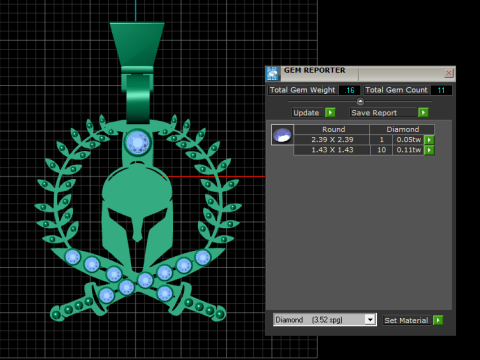Click the 0.11tw weight cell
The height and width of the screenshot is (360, 480).
coord(408,150)
